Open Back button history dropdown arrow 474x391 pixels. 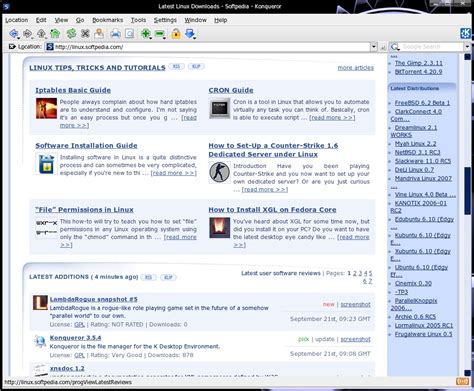[x=18, y=37]
